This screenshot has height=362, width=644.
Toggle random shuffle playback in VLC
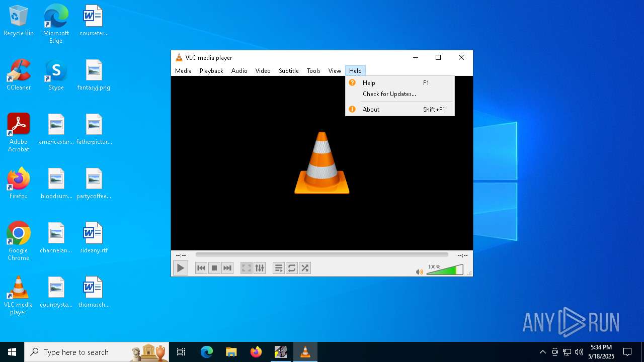305,268
